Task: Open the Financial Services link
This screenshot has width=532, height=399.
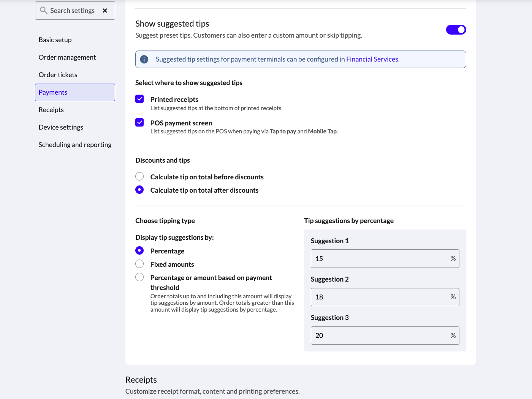Action: 372,59
